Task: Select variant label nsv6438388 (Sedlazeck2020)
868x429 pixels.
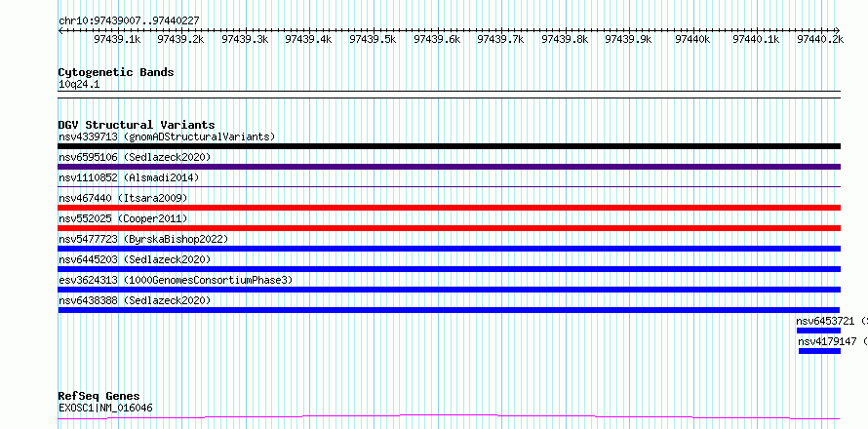Action: 135,300
